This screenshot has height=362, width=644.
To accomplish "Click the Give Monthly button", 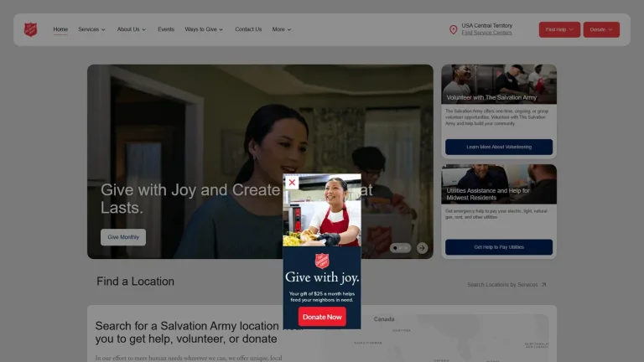I will (123, 237).
